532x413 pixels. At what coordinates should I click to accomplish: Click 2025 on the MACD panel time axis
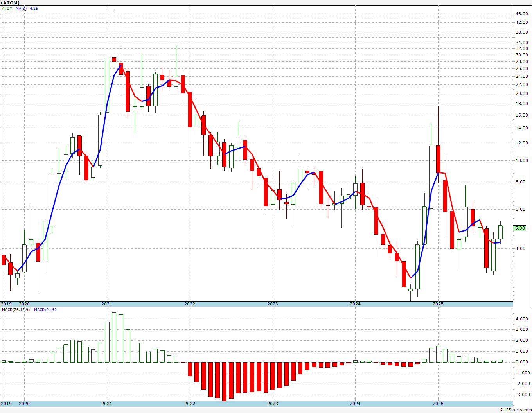pyautogui.click(x=438, y=404)
